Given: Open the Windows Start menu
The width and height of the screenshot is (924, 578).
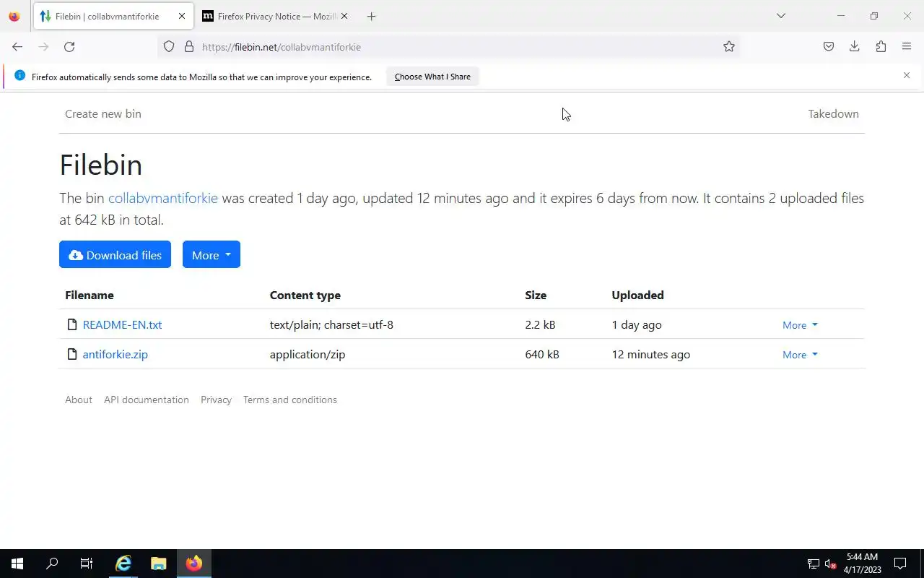Looking at the screenshot, I should point(17,564).
